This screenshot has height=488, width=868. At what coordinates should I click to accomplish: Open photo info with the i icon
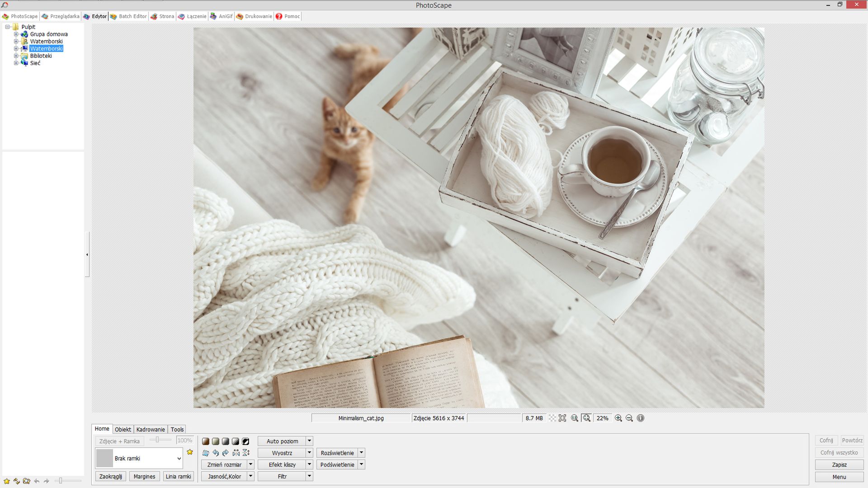(641, 418)
